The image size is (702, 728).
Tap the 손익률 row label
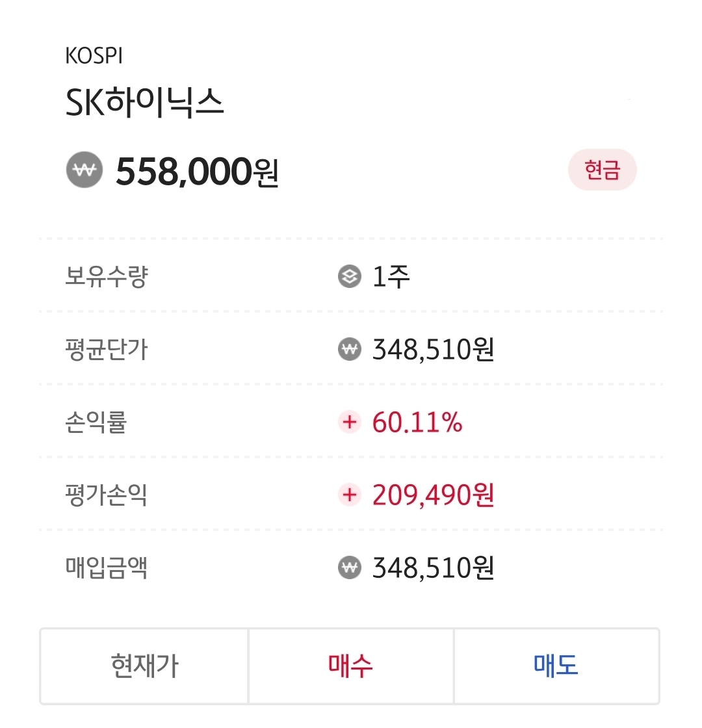(96, 423)
